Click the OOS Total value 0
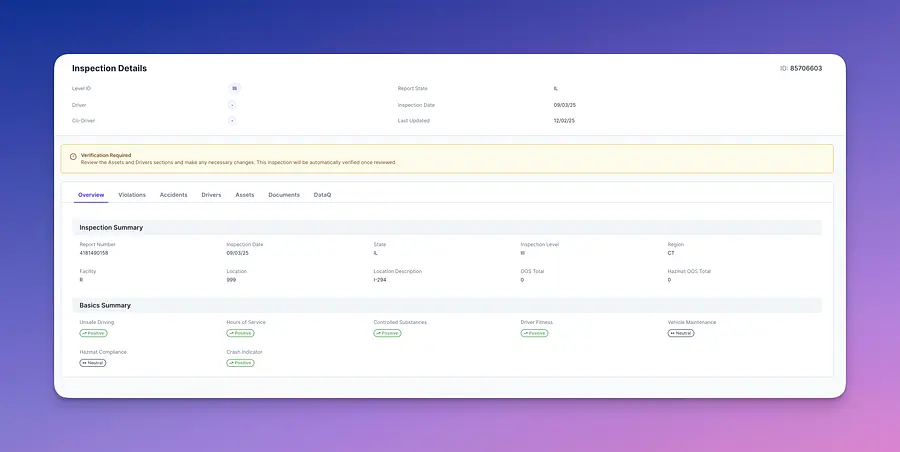 click(522, 280)
